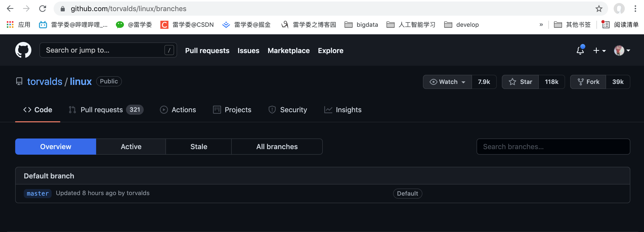Open the torvalds owner link
This screenshot has height=232, width=644.
coord(45,82)
